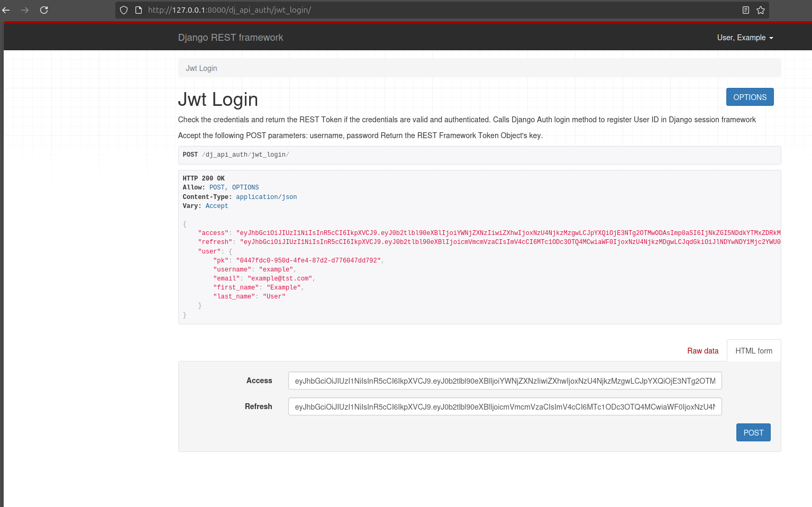Expand the user menu caret in navbar

[x=772, y=38]
